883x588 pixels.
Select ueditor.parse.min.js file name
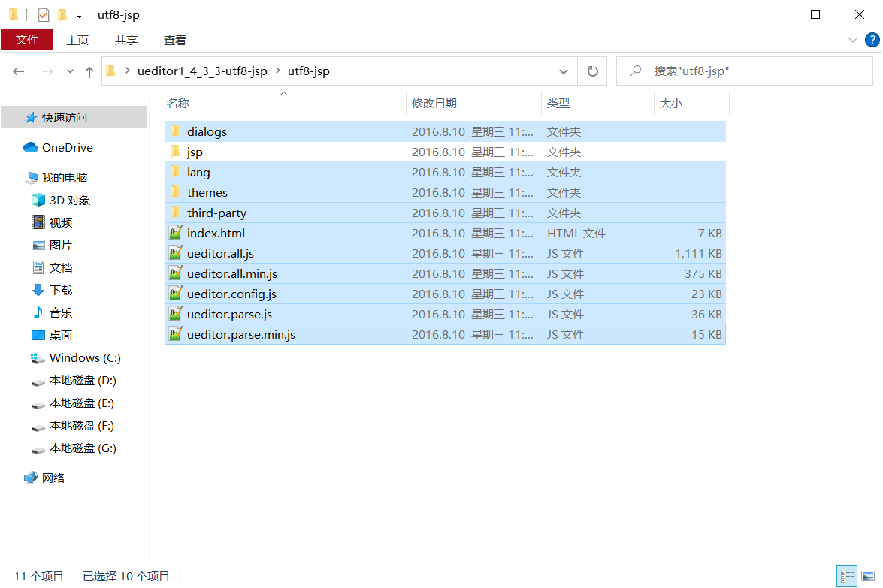(x=241, y=334)
